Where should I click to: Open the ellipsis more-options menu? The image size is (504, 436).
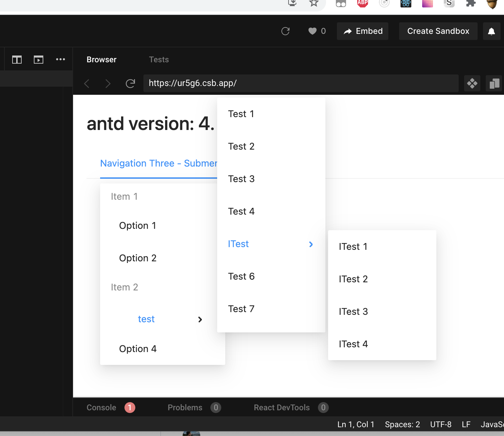(60, 59)
